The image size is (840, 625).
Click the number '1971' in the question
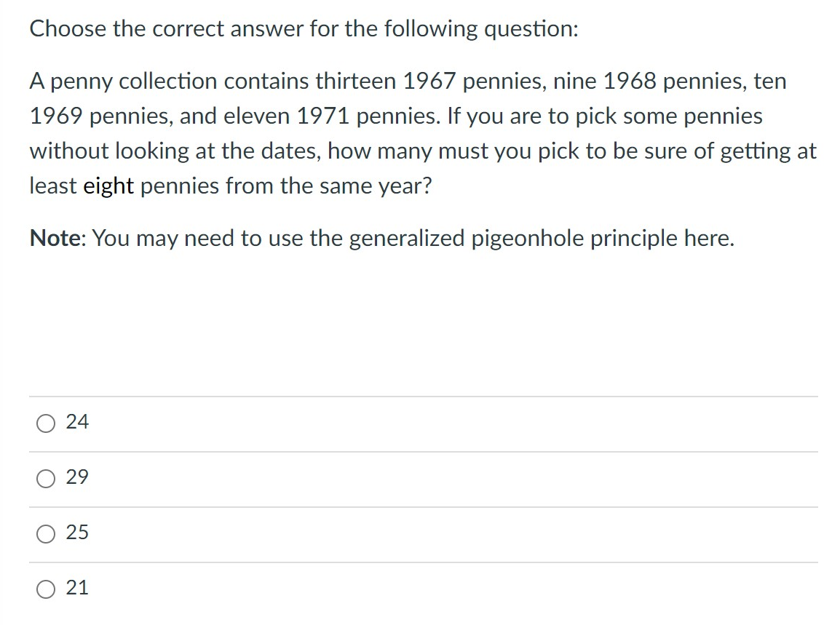coord(323,116)
